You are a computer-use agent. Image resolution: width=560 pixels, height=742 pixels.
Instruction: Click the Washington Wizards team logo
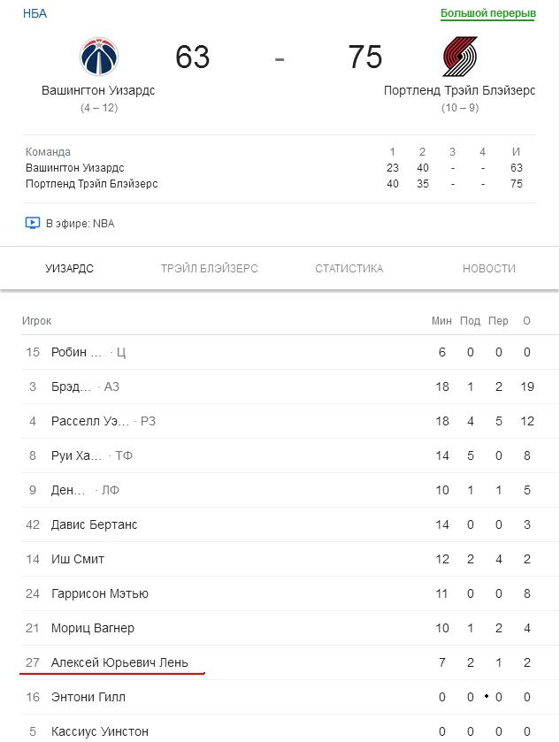[x=99, y=57]
